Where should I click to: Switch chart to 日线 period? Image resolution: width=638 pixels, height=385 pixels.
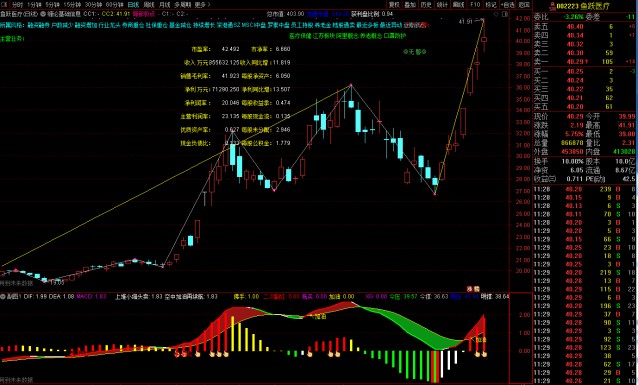point(133,4)
